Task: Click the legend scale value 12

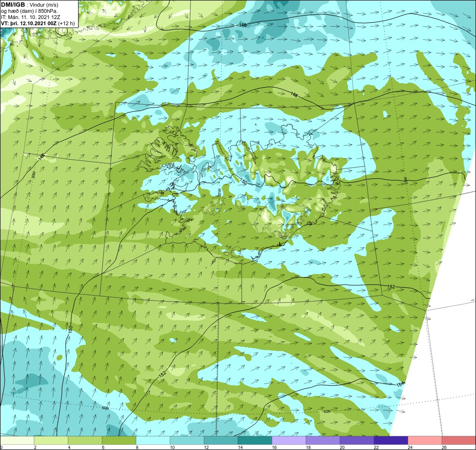Action: click(x=207, y=447)
